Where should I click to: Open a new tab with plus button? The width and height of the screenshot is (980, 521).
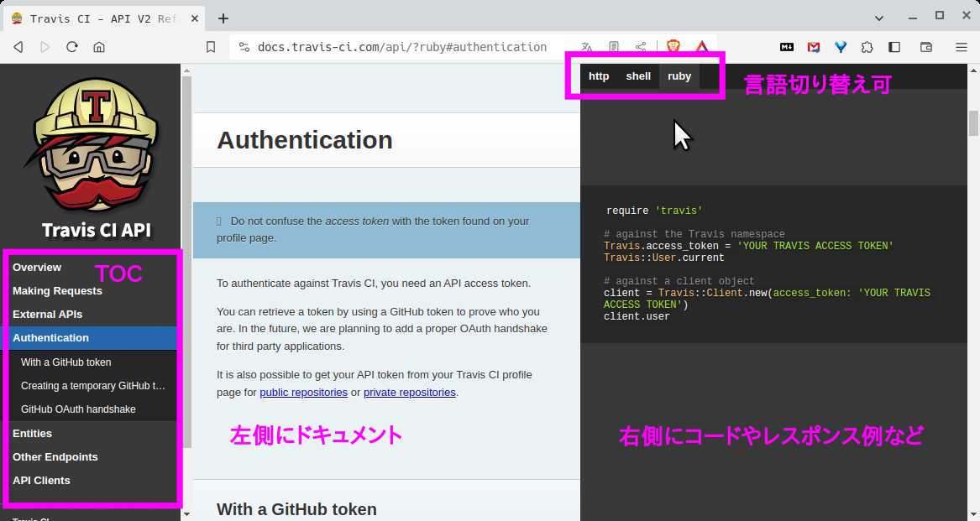223,18
